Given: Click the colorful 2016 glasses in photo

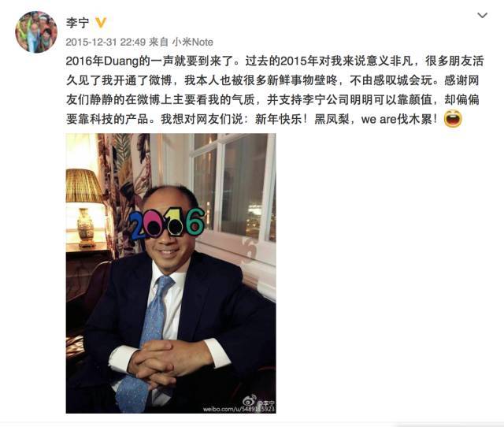Looking at the screenshot, I should point(167,223).
